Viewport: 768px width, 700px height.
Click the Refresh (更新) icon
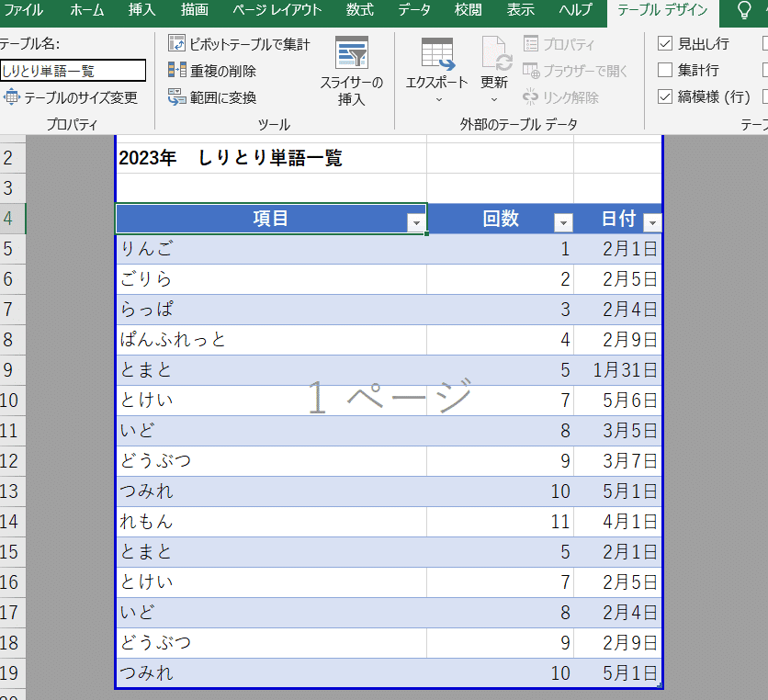pos(496,53)
